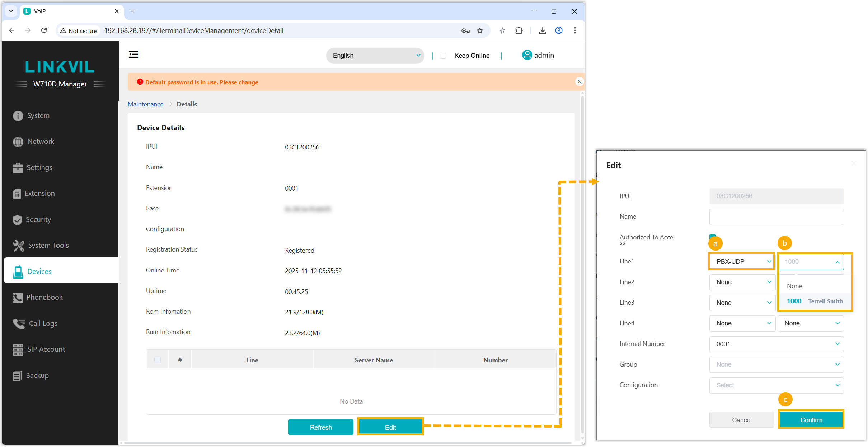The width and height of the screenshot is (868, 447).
Task: Open the SIP Account menu item
Action: tap(46, 349)
